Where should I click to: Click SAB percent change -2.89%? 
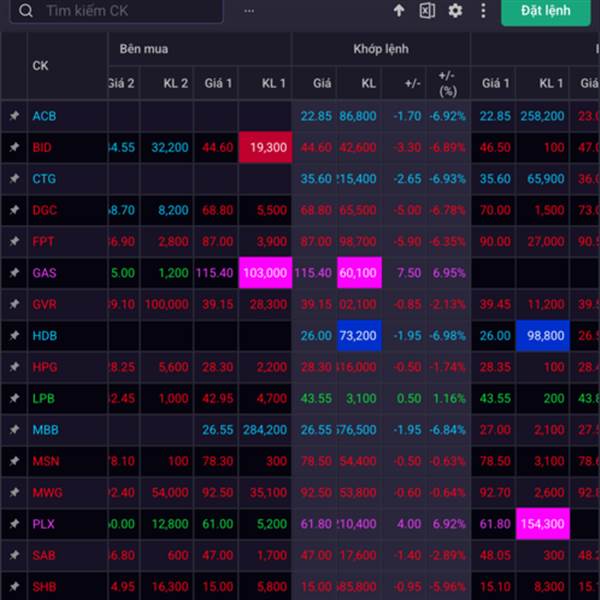coord(447,555)
